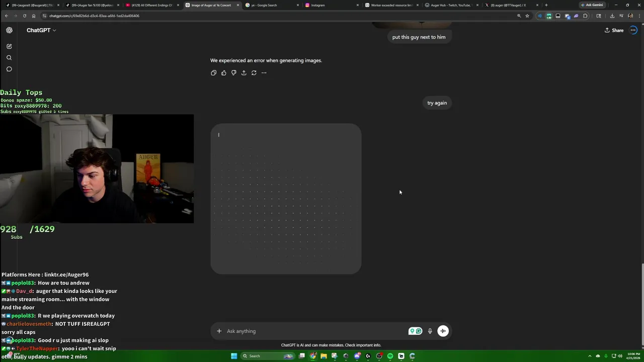Open the ChatGPT sidebar logo icon

point(9,30)
